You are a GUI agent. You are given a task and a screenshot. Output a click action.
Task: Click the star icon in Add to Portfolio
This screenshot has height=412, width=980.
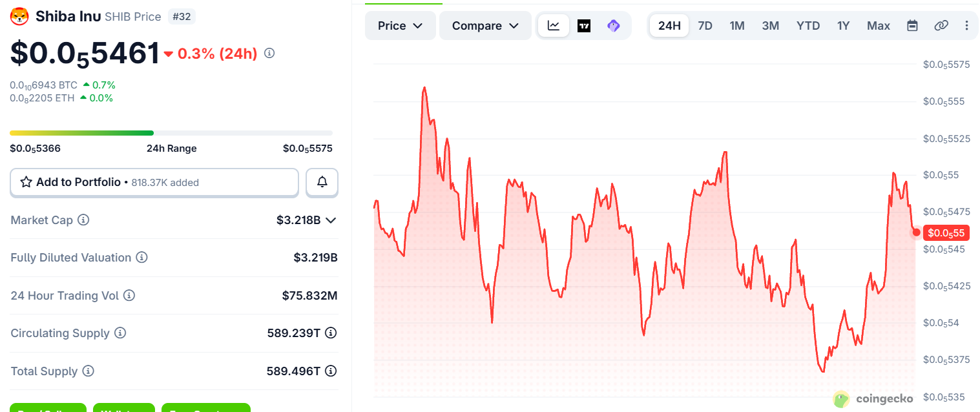(x=26, y=182)
